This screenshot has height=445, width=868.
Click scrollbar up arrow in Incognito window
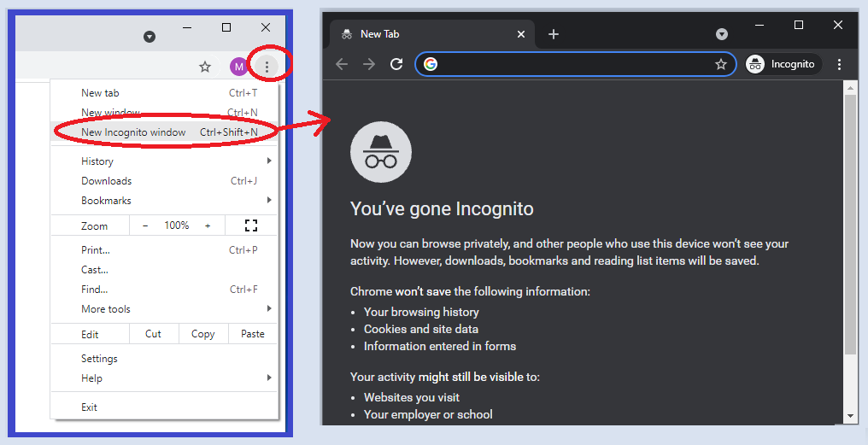click(850, 87)
